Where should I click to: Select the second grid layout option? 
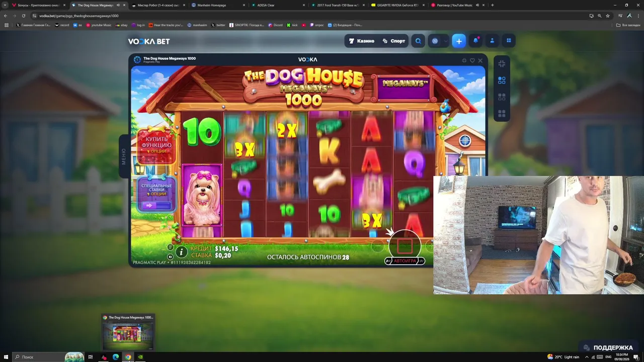[502, 97]
